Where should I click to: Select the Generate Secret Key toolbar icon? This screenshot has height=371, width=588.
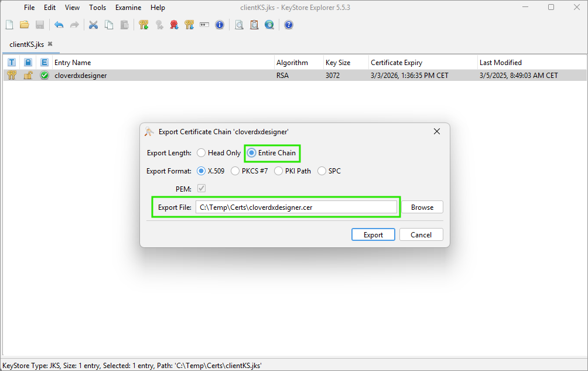click(x=159, y=25)
